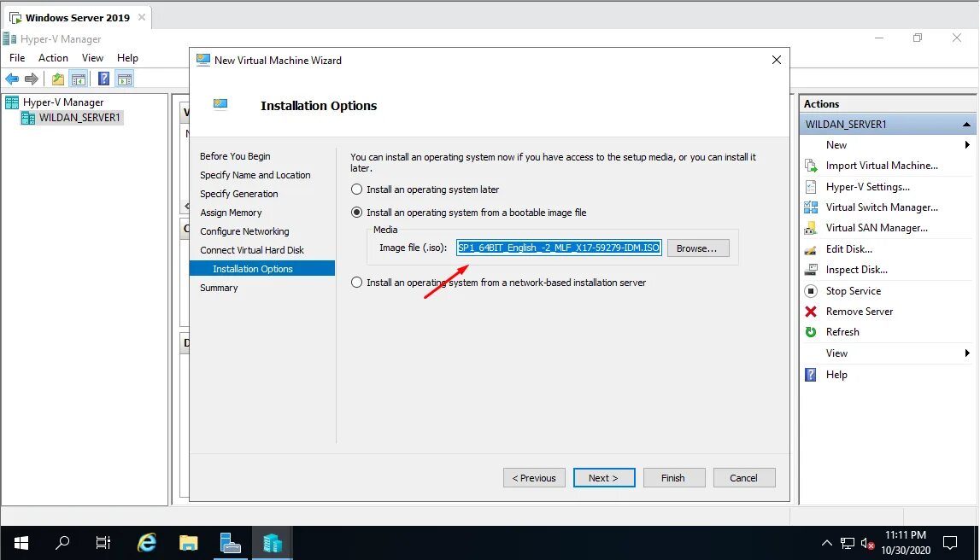Open taskbar Search magnifier

pyautogui.click(x=62, y=543)
